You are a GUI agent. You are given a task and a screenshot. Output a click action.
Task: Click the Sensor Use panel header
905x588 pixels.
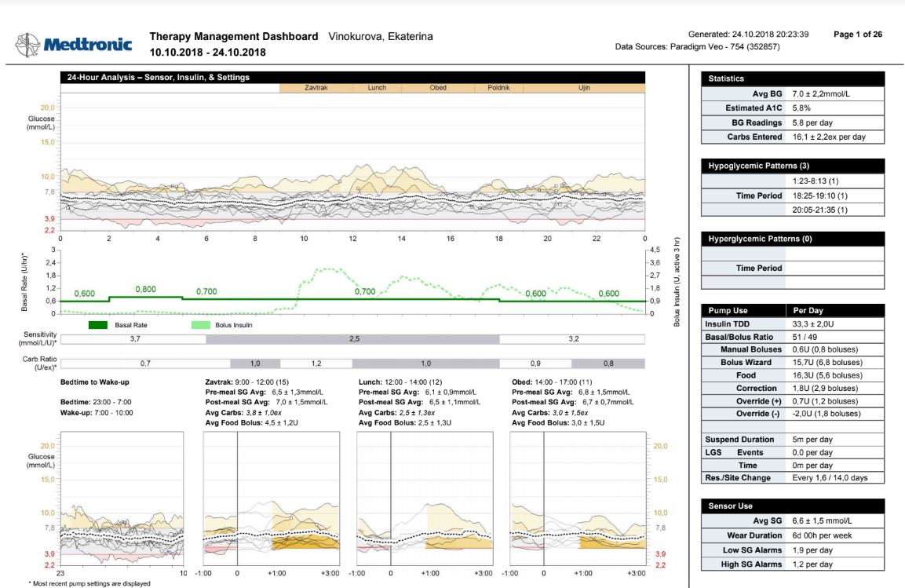793,506
